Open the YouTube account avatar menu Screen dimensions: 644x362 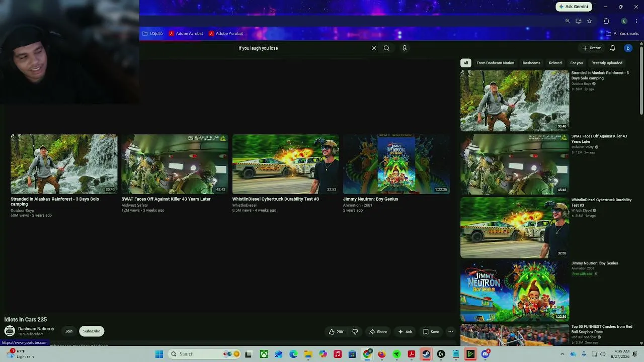[628, 48]
